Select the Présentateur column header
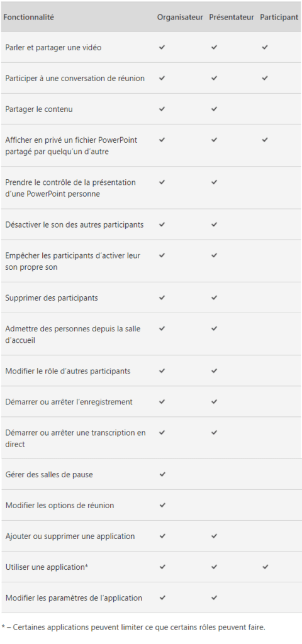Screen dimensions: 302x644 point(232,17)
